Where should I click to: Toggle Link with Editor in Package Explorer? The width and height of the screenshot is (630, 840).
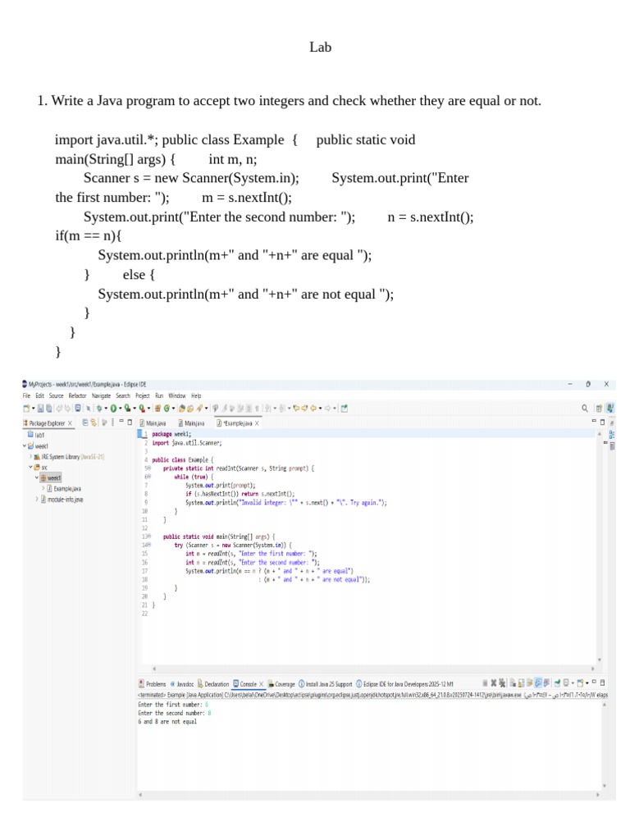[x=94, y=423]
